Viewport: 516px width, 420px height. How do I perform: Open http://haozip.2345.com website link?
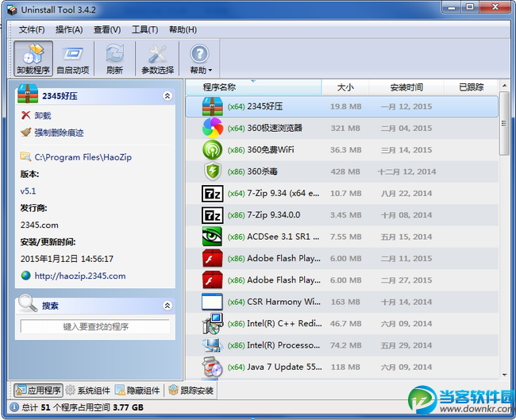[80, 276]
